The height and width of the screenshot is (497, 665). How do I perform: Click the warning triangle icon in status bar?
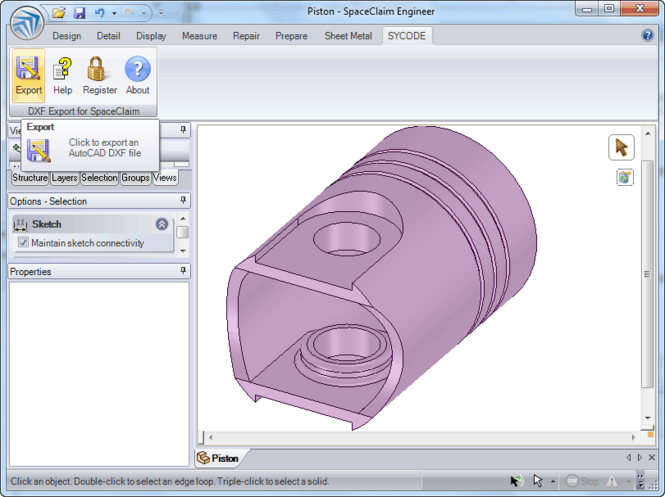tap(612, 481)
